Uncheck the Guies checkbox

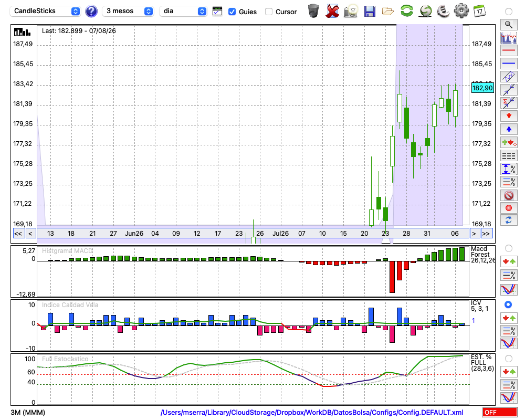pos(232,12)
